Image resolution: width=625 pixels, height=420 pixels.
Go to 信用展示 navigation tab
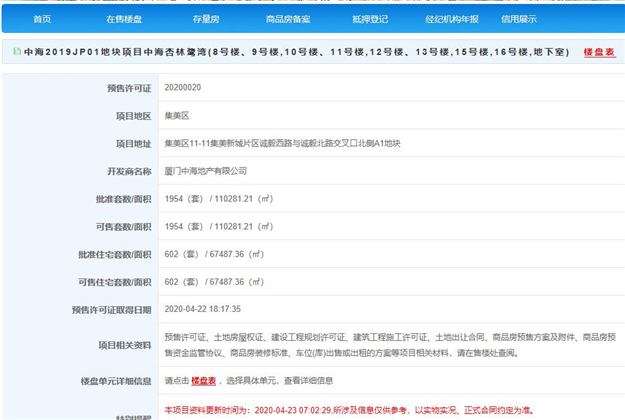(519, 19)
